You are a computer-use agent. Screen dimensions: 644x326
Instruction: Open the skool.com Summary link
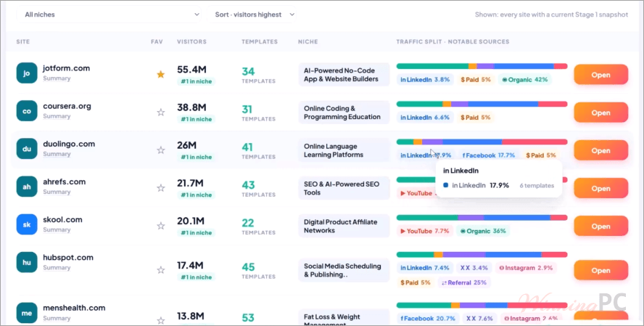click(x=57, y=230)
